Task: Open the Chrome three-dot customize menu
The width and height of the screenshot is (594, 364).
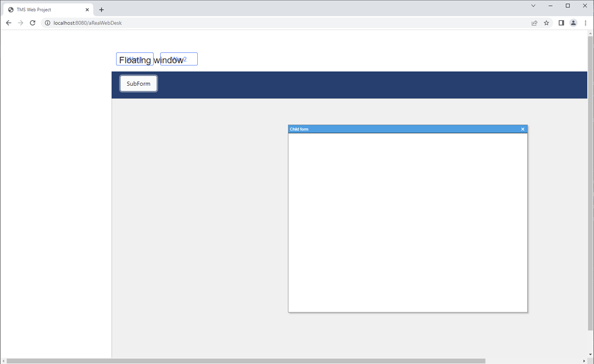Action: coord(586,23)
